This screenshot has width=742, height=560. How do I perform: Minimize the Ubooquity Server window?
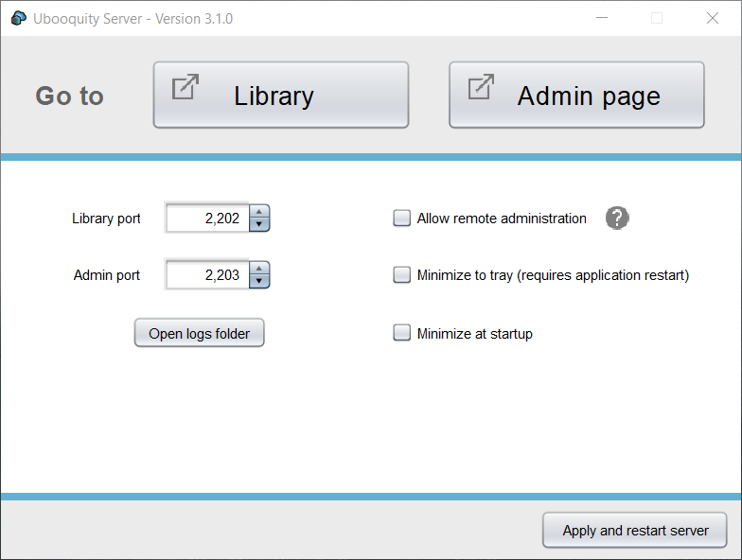pos(602,18)
